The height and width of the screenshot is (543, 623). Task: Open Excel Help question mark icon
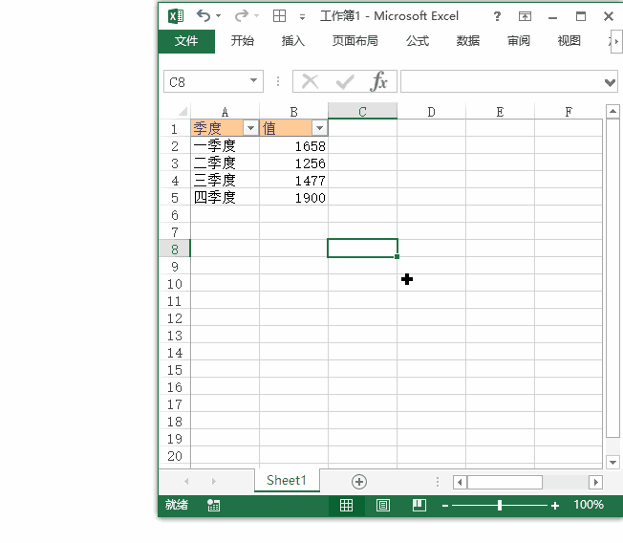click(497, 16)
